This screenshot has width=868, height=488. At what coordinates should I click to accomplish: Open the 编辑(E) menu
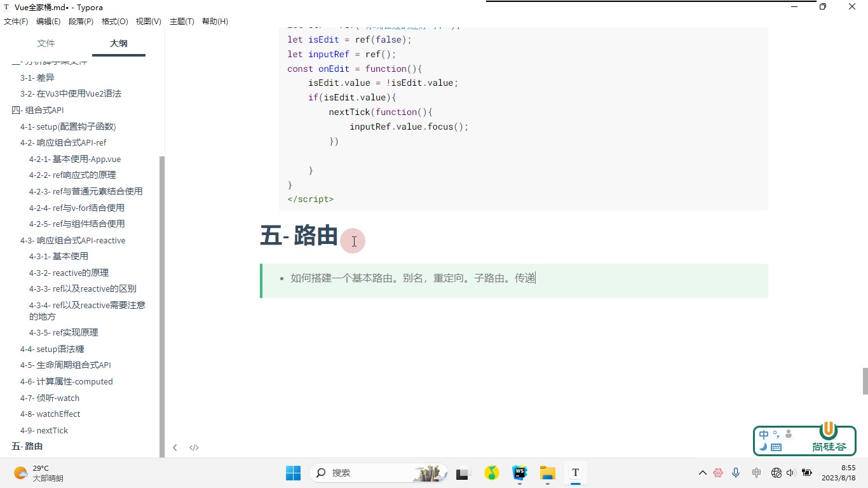click(x=48, y=22)
